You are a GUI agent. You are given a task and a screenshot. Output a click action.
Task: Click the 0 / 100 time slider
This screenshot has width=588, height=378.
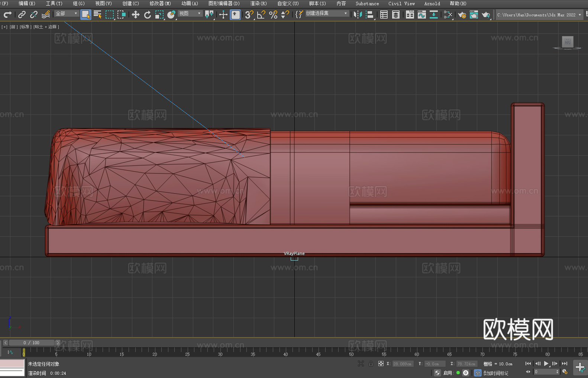pos(32,343)
